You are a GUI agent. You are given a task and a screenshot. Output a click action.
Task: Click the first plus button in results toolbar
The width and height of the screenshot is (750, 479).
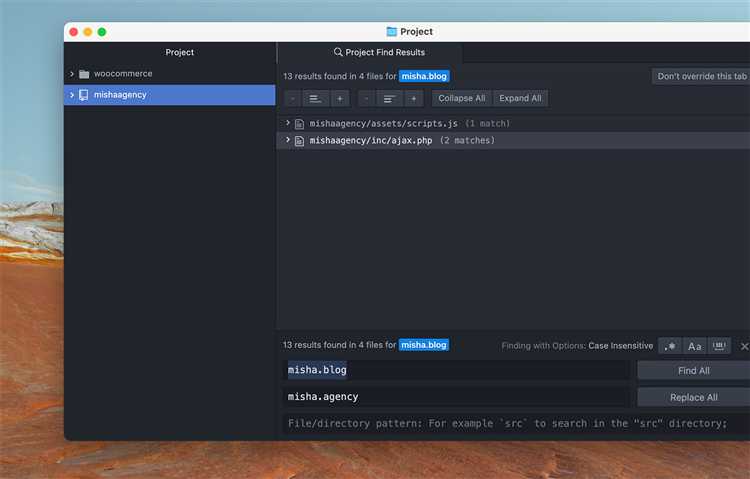point(340,98)
